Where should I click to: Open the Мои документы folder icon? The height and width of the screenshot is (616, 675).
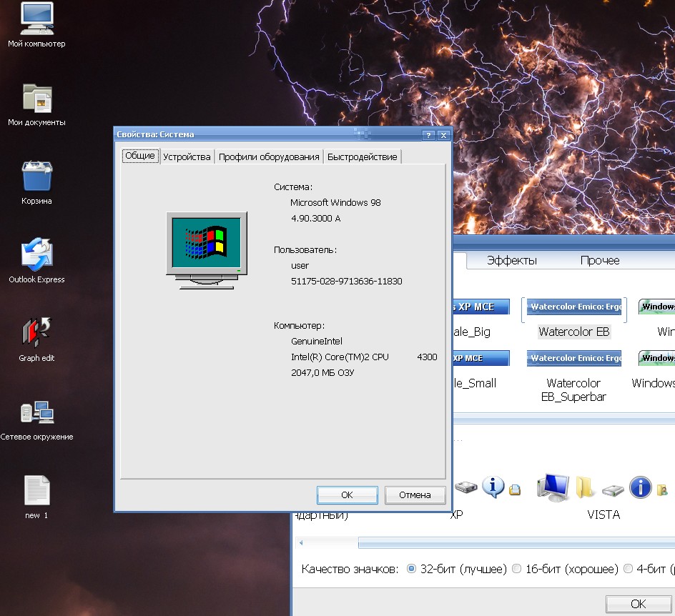pos(36,98)
